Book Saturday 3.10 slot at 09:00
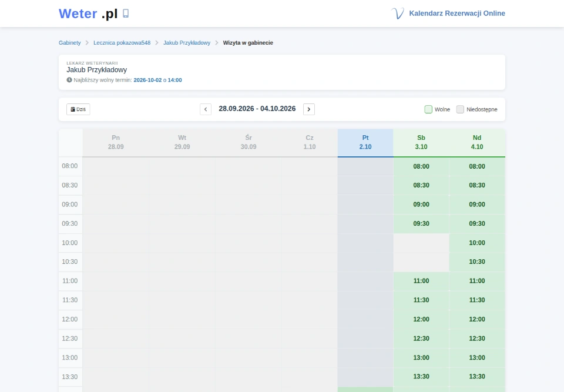This screenshot has width=564, height=392. click(421, 205)
